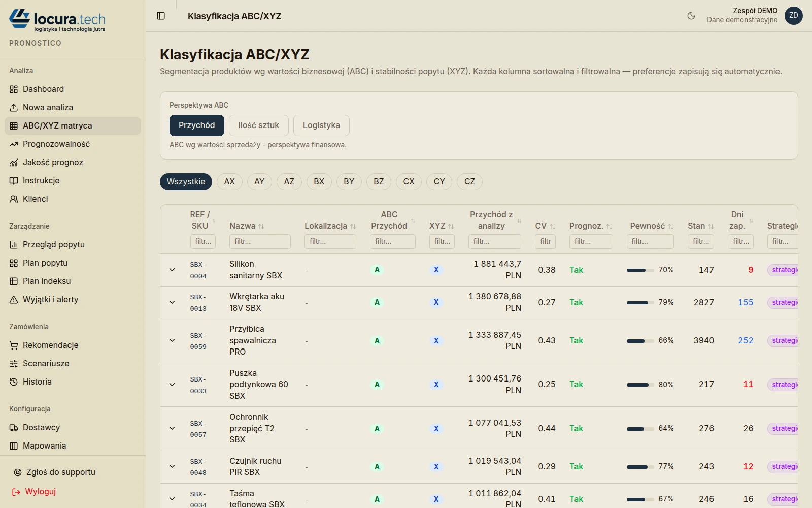Screen dimensions: 812x508
Task: Expand the SBX-0004 Silikon sanitarny row
Action: pyautogui.click(x=172, y=270)
